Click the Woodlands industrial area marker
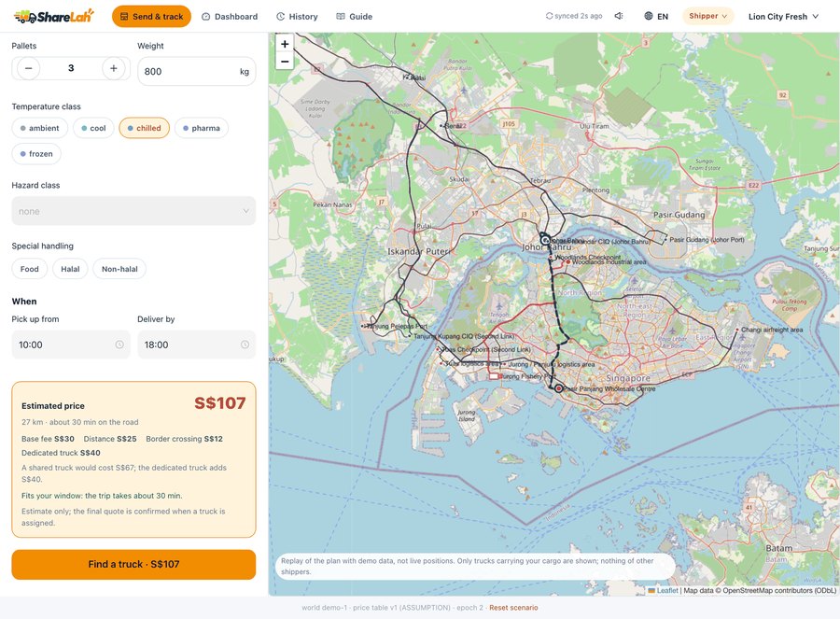 click(568, 262)
